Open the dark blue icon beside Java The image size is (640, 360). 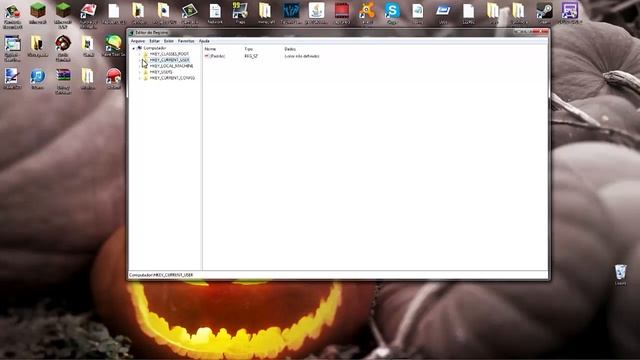click(x=291, y=10)
